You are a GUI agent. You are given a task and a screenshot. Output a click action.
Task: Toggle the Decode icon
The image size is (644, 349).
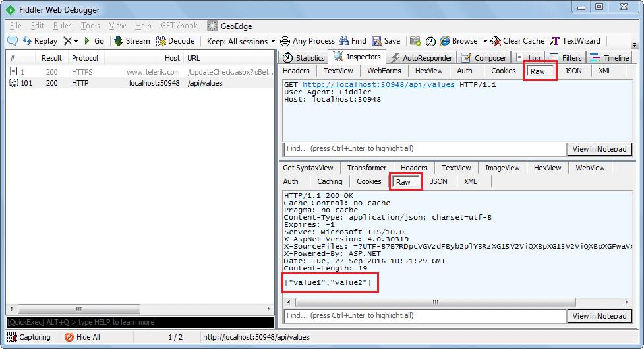click(162, 41)
